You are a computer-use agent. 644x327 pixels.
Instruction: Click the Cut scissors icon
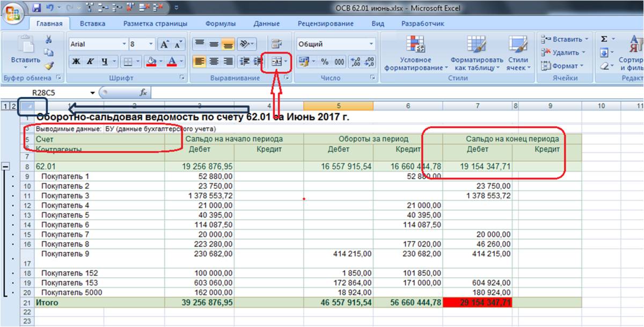click(x=48, y=40)
